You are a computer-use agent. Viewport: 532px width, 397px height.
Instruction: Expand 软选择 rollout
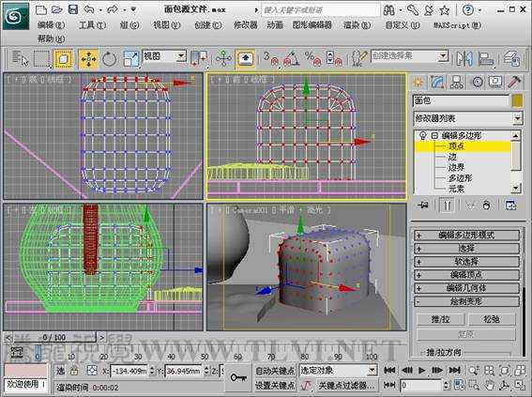[x=467, y=261]
